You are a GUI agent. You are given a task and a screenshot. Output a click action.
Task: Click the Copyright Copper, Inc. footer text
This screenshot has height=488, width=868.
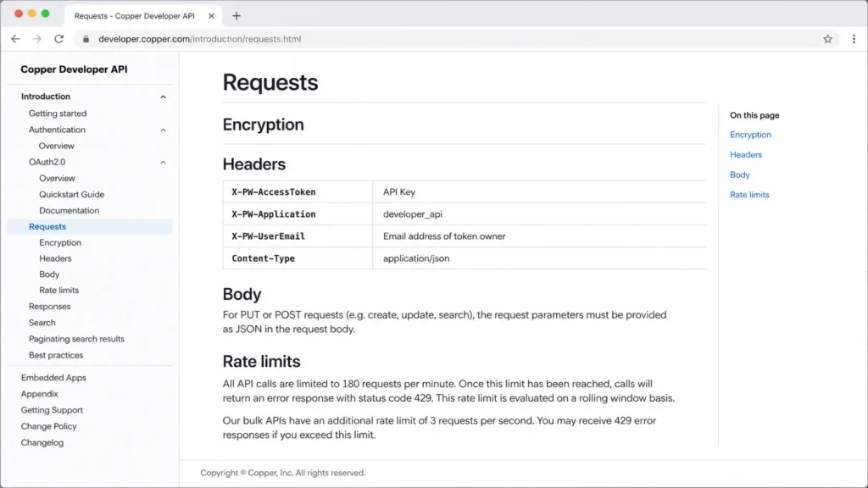click(283, 473)
